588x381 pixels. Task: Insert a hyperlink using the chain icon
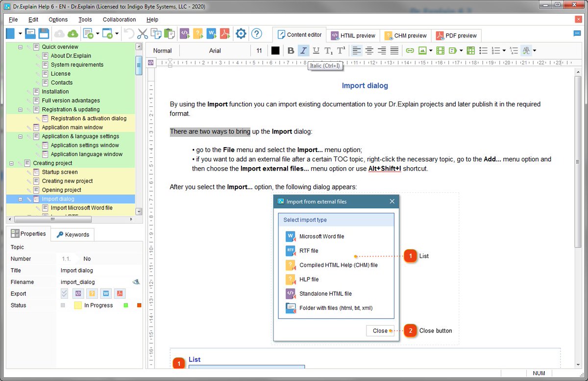click(409, 51)
